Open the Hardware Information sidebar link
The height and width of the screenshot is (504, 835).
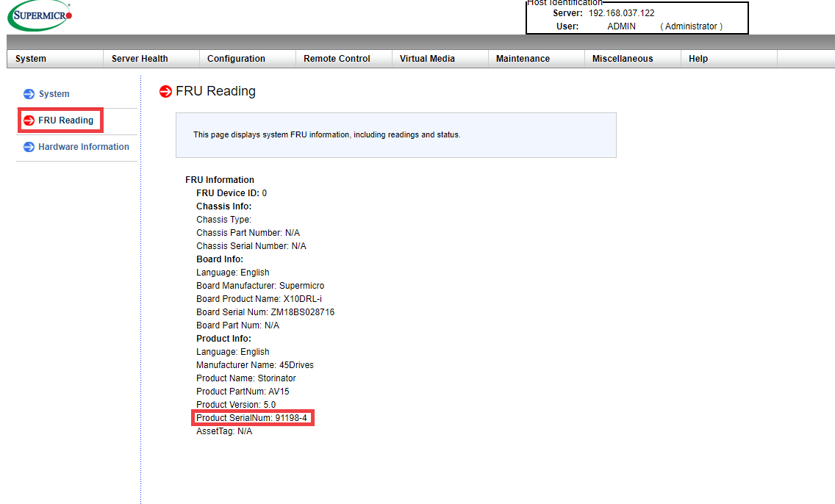click(84, 147)
